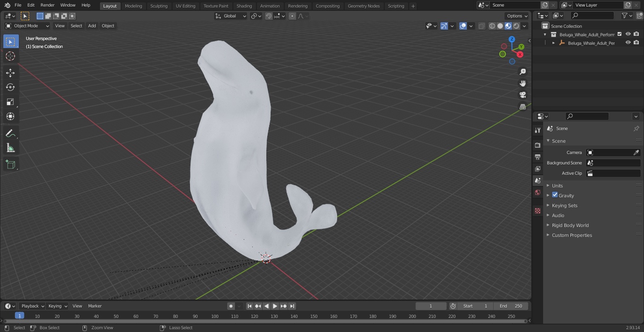Image resolution: width=644 pixels, height=332 pixels.
Task: Jump to the first frame
Action: pos(249,306)
